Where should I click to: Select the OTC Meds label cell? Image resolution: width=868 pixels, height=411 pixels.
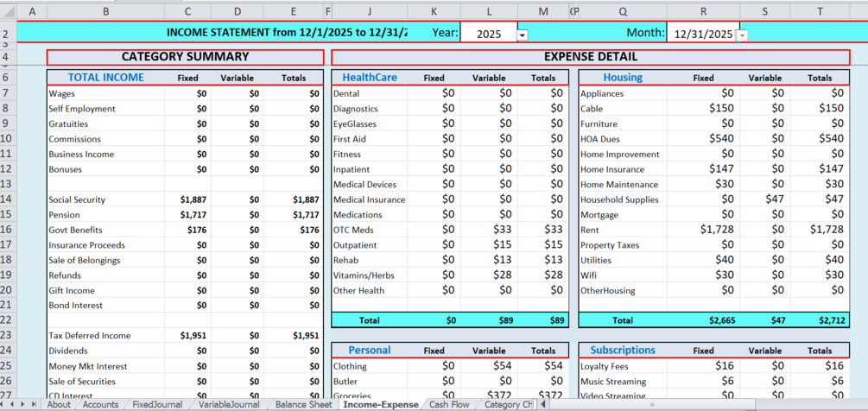point(370,231)
